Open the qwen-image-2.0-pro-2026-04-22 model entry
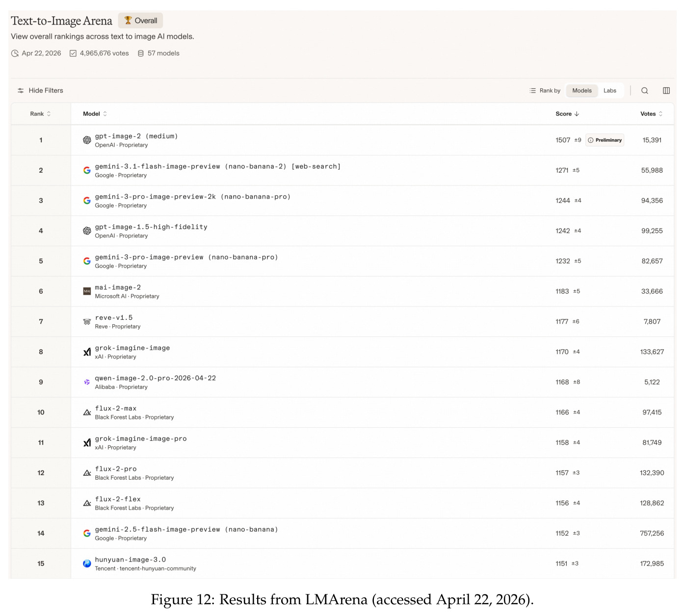Image resolution: width=685 pixels, height=616 pixels. [x=155, y=378]
